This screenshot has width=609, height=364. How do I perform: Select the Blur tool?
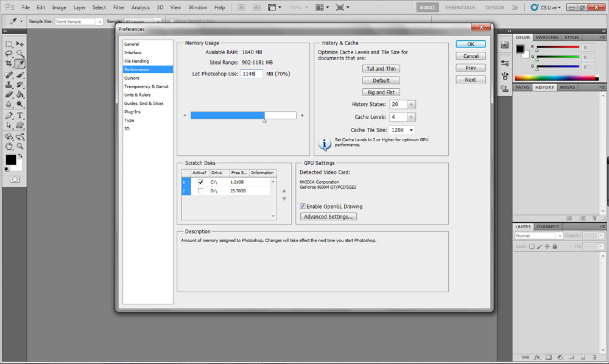click(9, 104)
